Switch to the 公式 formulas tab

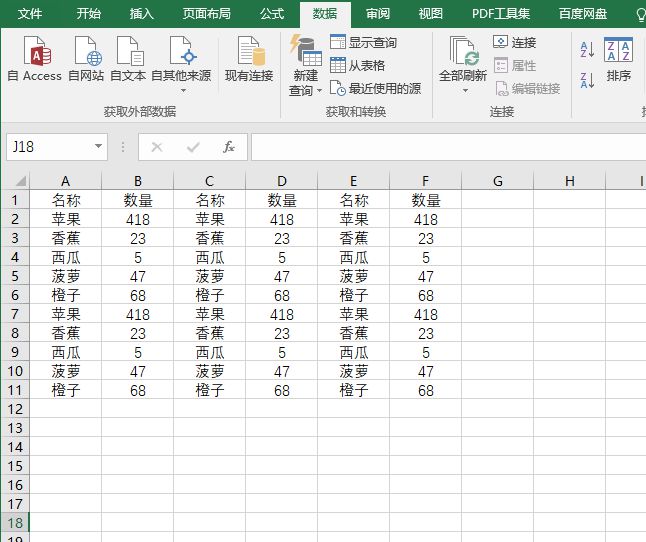272,14
